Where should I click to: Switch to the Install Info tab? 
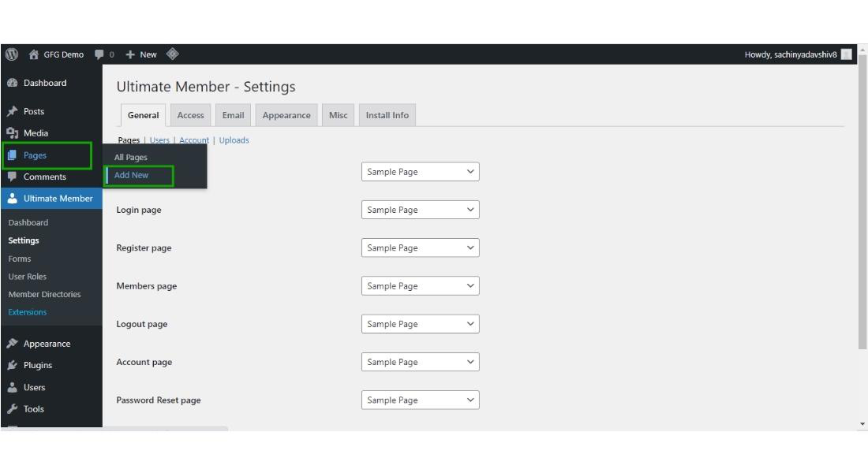click(x=387, y=115)
